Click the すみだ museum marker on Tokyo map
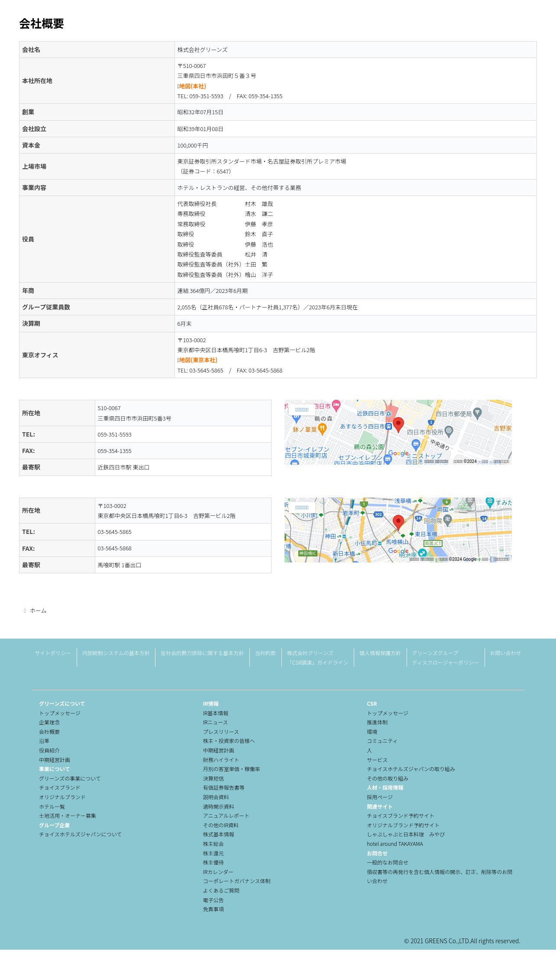Viewport: 556px width, 980px height. (490, 502)
